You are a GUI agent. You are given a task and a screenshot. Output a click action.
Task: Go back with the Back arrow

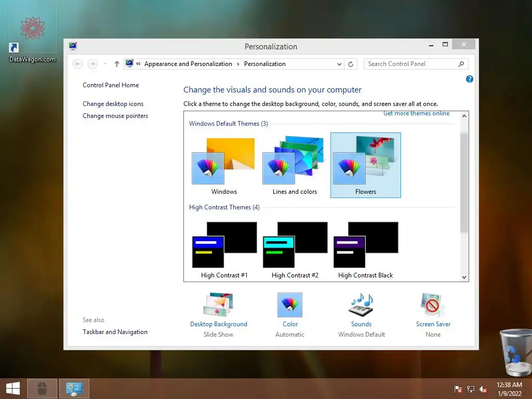(78, 64)
